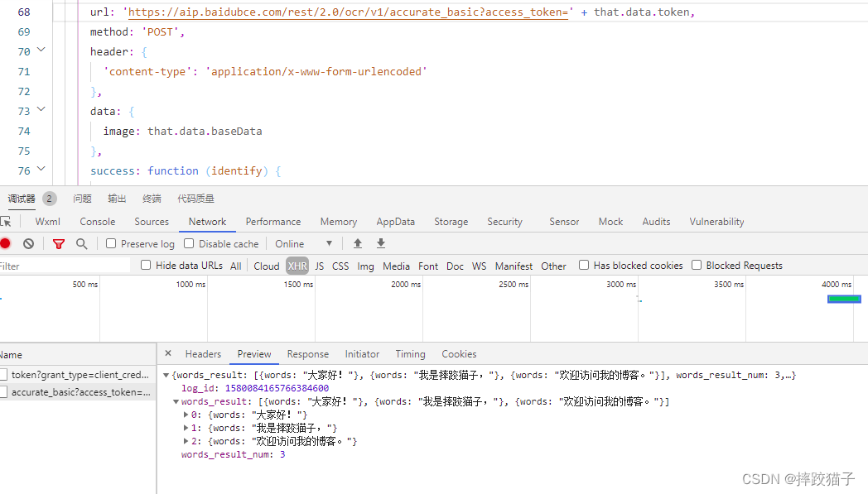The height and width of the screenshot is (494, 868).
Task: Switch to the 代码质量 panel tab
Action: click(x=195, y=199)
